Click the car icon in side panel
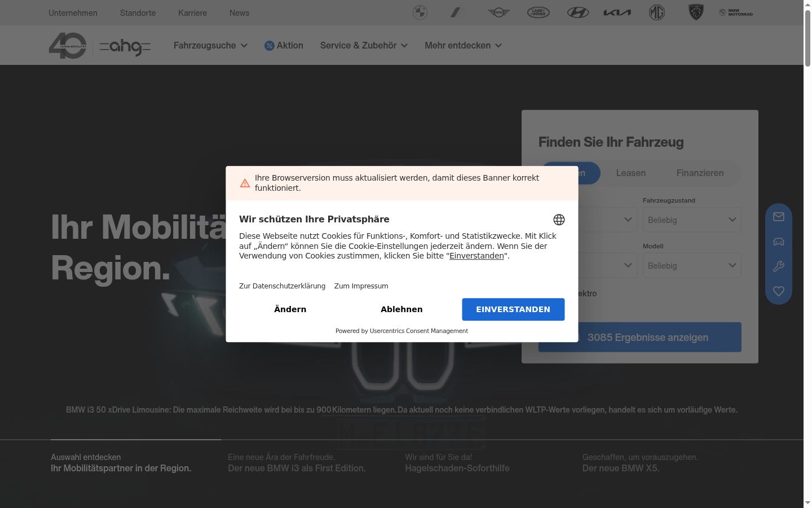This screenshot has width=812, height=508. (779, 242)
